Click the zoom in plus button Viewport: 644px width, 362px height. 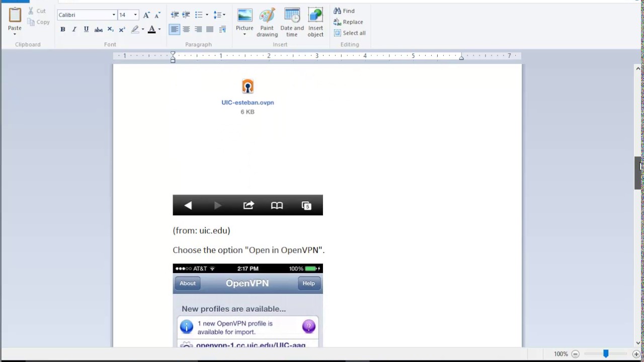pos(636,354)
